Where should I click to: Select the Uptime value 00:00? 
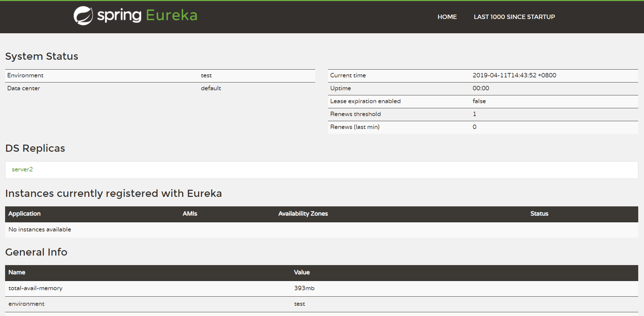[481, 88]
